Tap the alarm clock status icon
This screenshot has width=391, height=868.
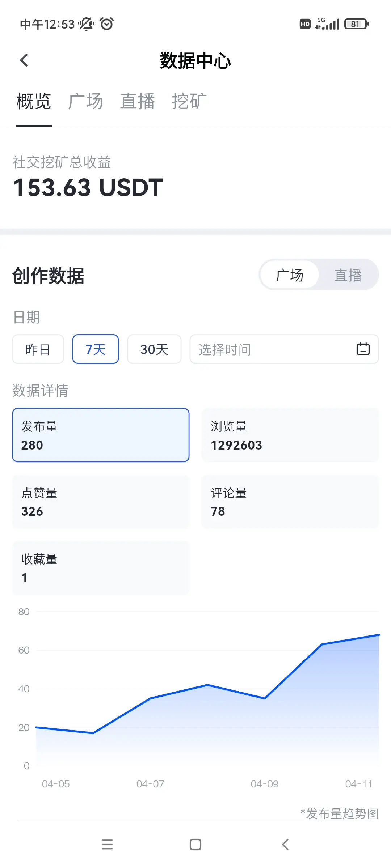(x=107, y=24)
